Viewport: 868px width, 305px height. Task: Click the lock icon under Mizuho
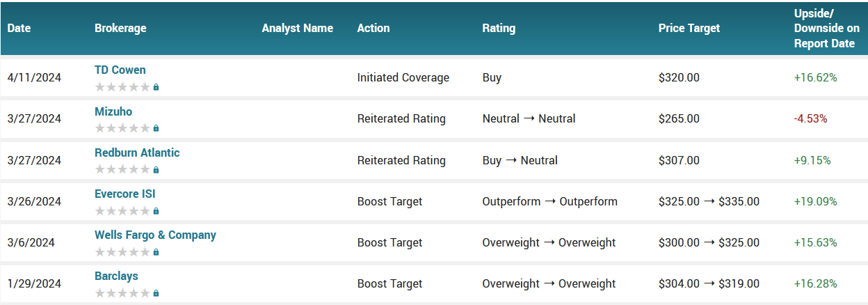(156, 129)
